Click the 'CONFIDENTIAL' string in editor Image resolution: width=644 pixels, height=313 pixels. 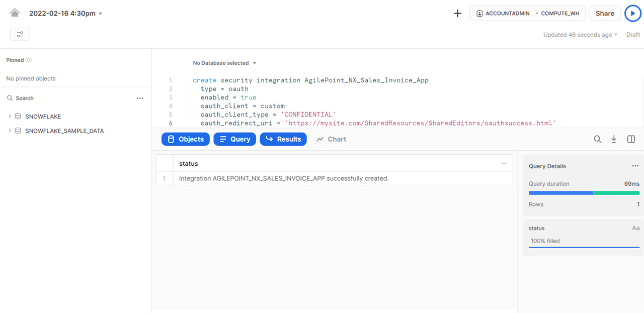308,115
